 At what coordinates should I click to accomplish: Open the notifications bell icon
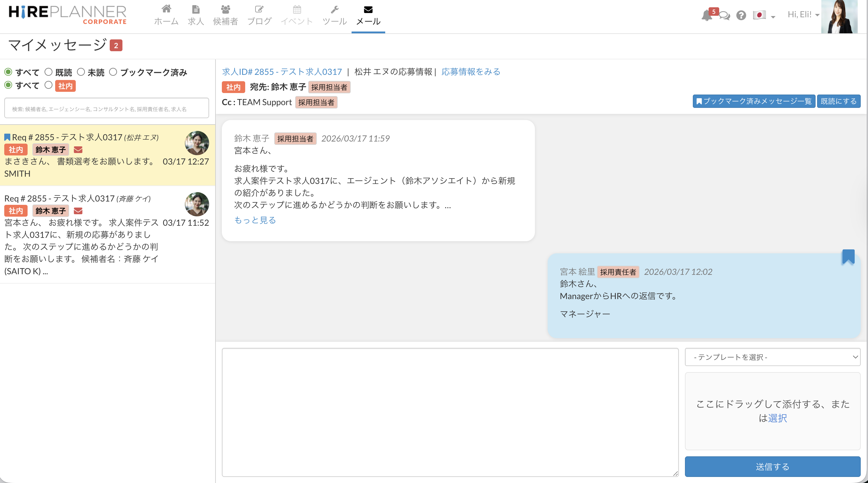(x=706, y=15)
